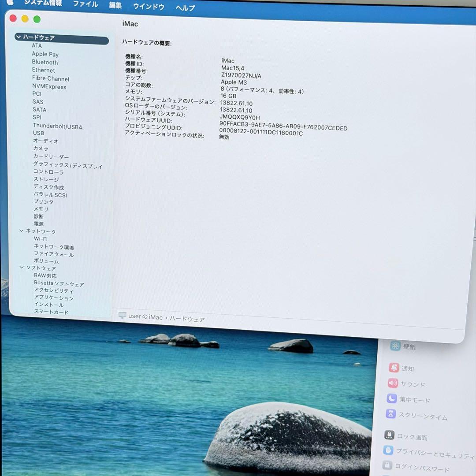Click the 16 GB memory value
This screenshot has width=476, height=476.
click(x=228, y=96)
